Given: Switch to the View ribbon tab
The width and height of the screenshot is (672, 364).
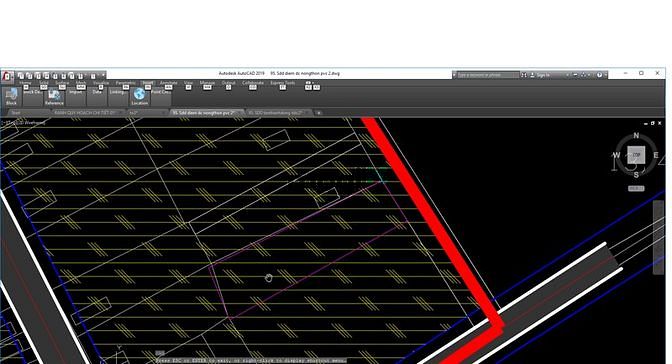Looking at the screenshot, I should [x=188, y=83].
